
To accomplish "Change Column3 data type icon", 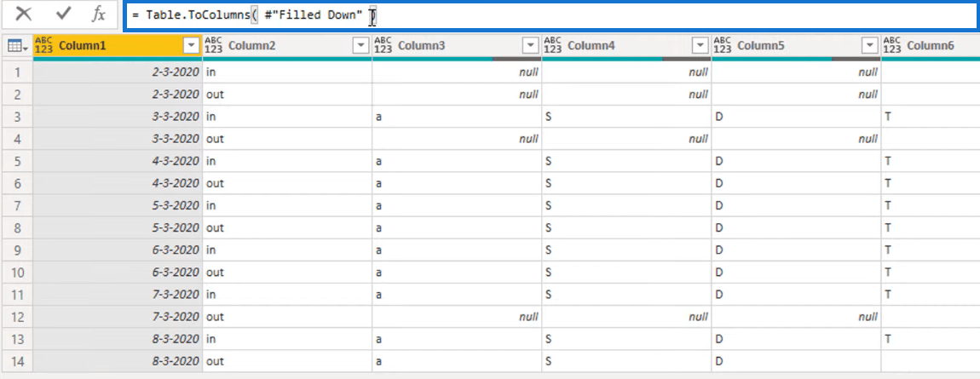I will pos(383,45).
